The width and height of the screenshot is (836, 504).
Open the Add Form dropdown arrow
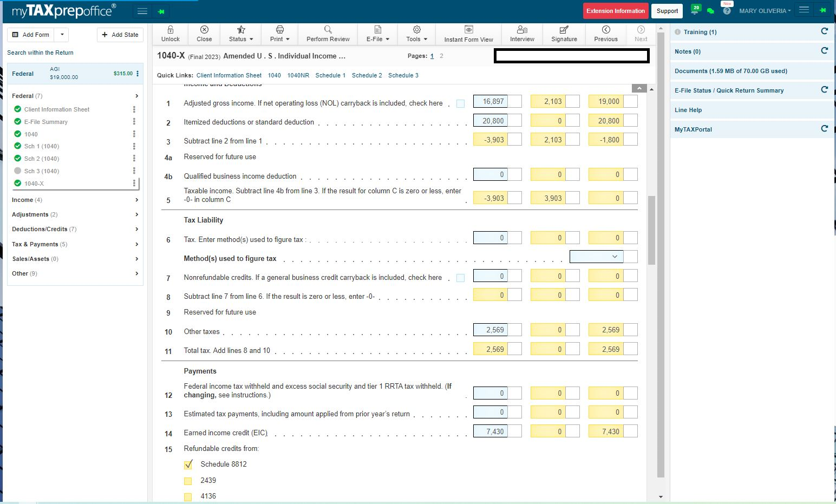62,35
